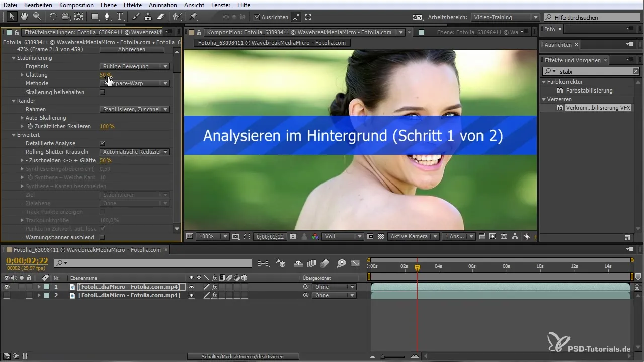Select the Rotation tool

pyautogui.click(x=54, y=17)
